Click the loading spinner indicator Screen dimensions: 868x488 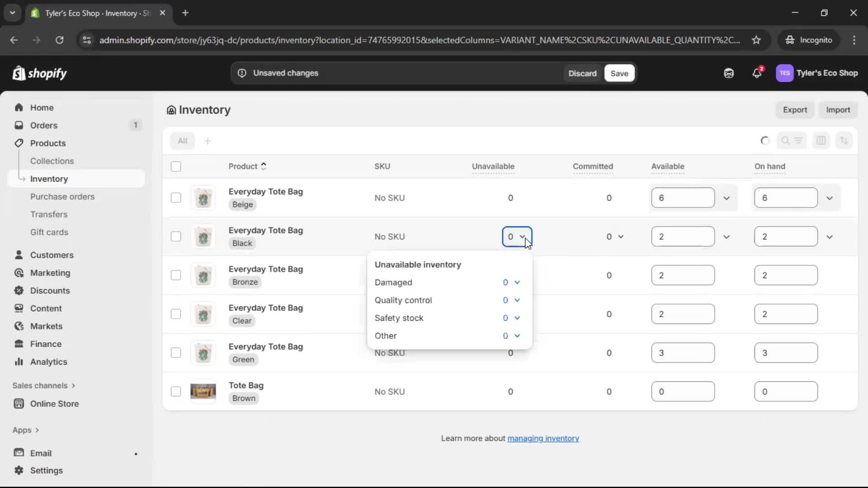[765, 141]
